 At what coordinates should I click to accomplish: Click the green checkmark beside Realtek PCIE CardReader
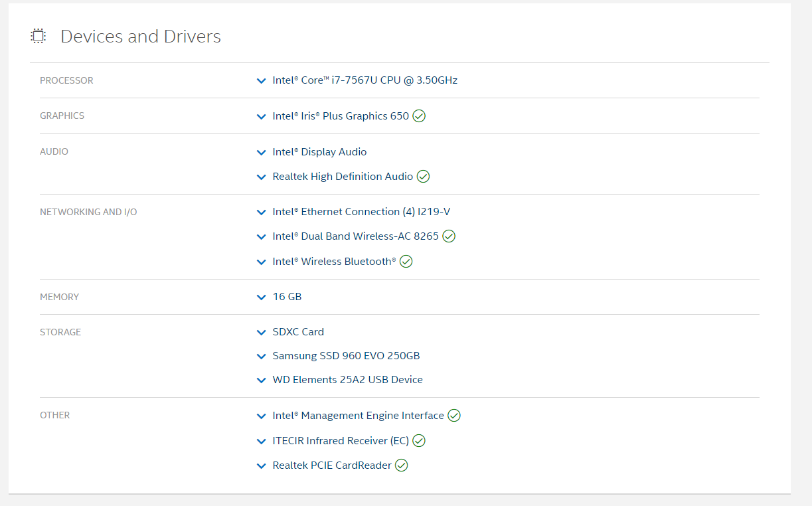(x=402, y=465)
